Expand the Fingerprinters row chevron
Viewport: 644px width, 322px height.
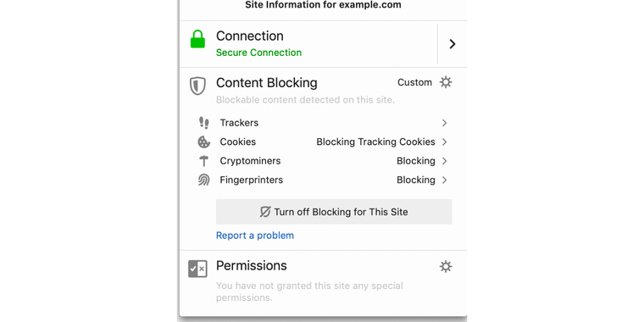(x=444, y=180)
